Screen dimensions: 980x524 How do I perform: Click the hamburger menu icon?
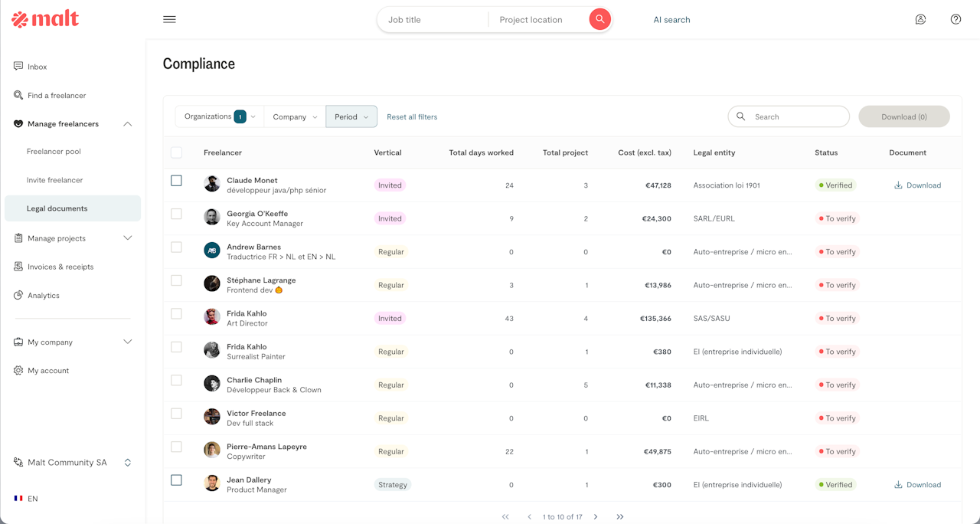169,20
